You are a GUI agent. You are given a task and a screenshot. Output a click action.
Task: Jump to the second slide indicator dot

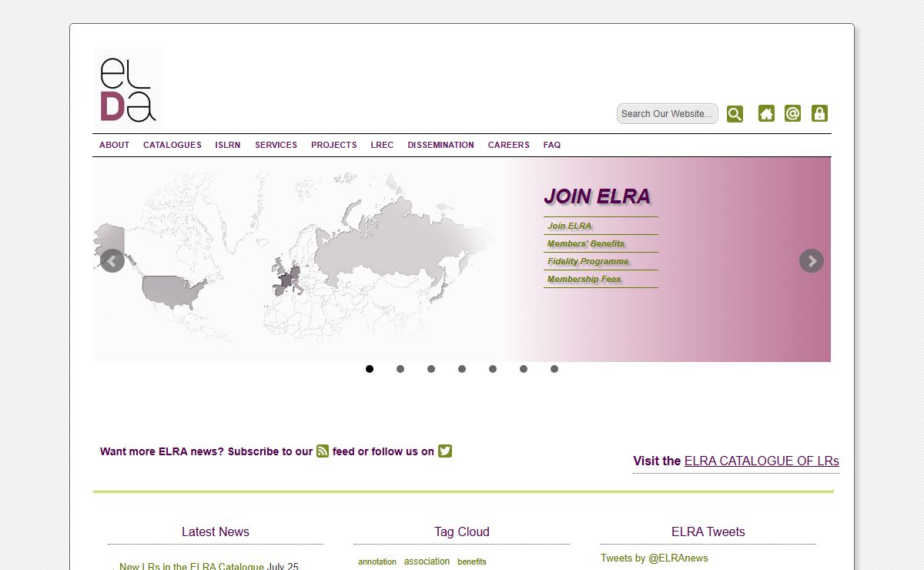[400, 369]
